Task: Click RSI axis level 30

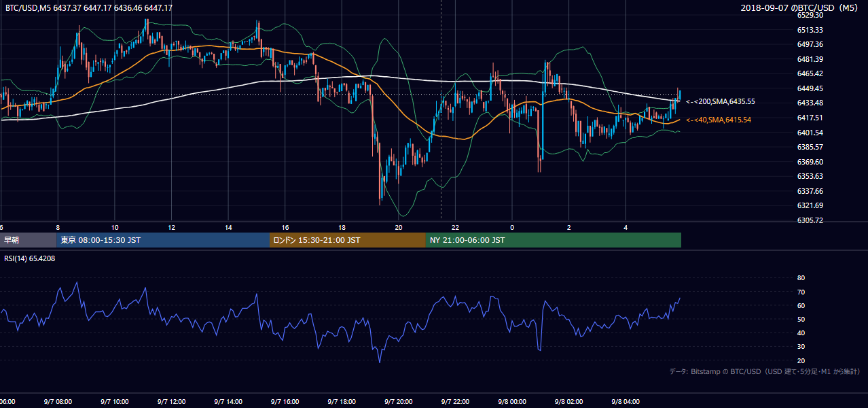Action: (x=801, y=346)
